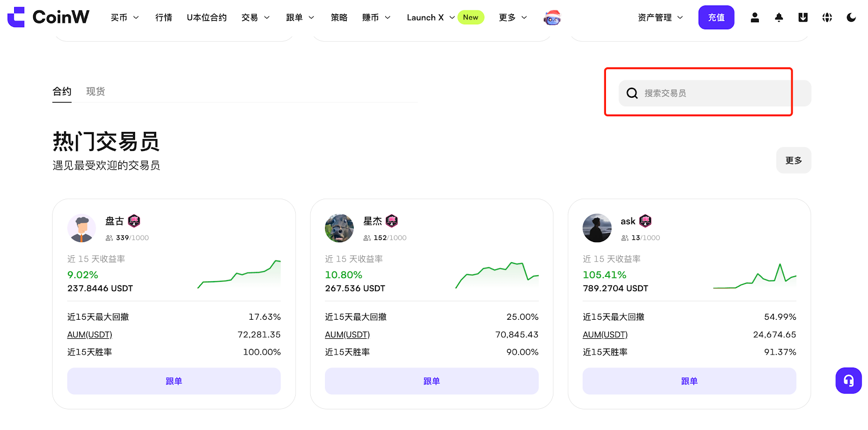
Task: Open the 行情 menu item
Action: pyautogui.click(x=163, y=17)
